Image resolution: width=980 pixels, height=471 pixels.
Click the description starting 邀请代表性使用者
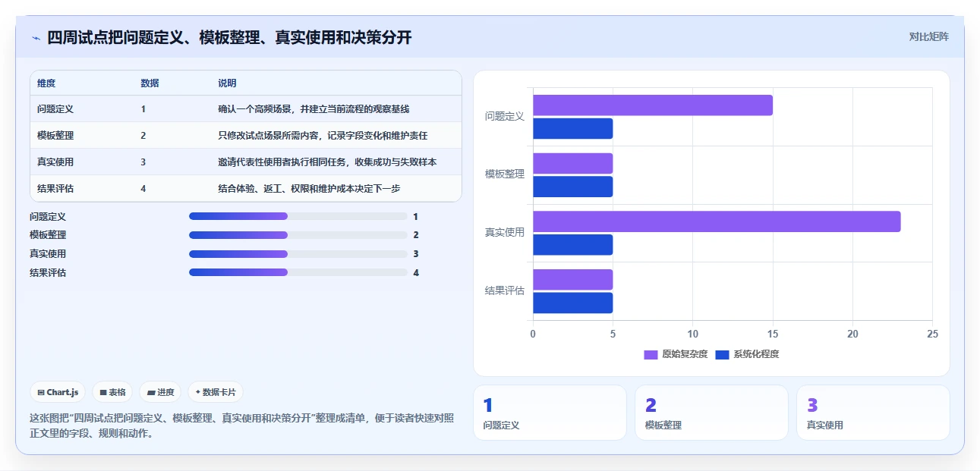pos(327,162)
